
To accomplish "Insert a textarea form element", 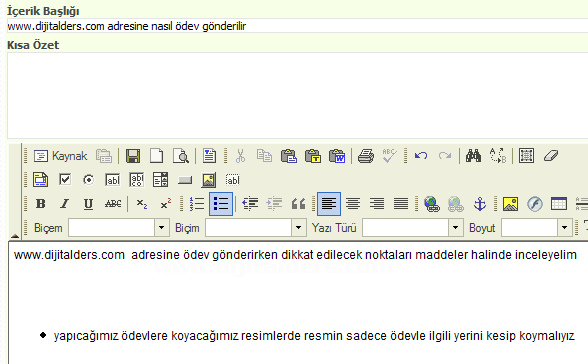I will (136, 180).
